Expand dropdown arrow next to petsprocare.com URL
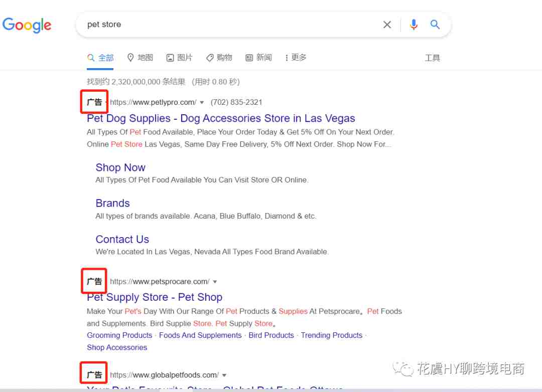Image resolution: width=542 pixels, height=392 pixels. point(215,282)
